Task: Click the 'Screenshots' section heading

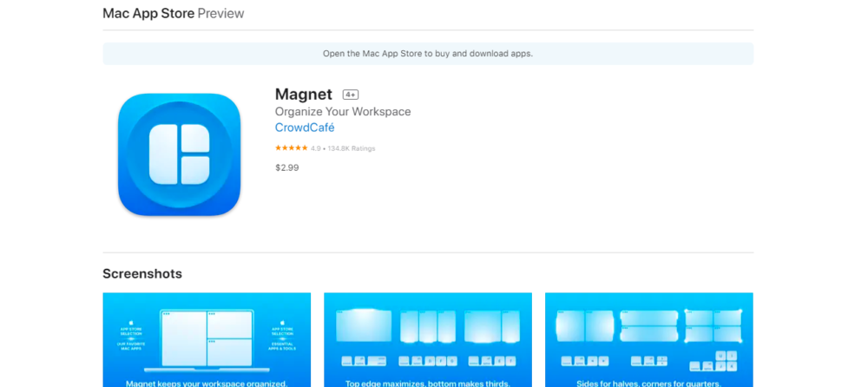Action: [x=142, y=273]
